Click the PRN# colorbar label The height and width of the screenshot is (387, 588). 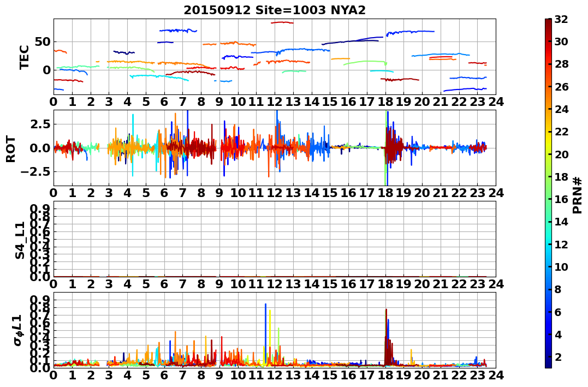[x=578, y=195]
